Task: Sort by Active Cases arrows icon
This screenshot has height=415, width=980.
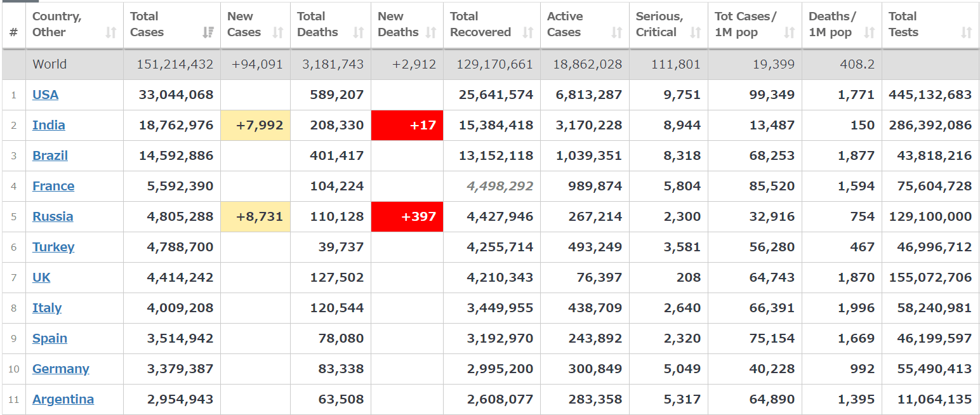Action: pyautogui.click(x=616, y=32)
